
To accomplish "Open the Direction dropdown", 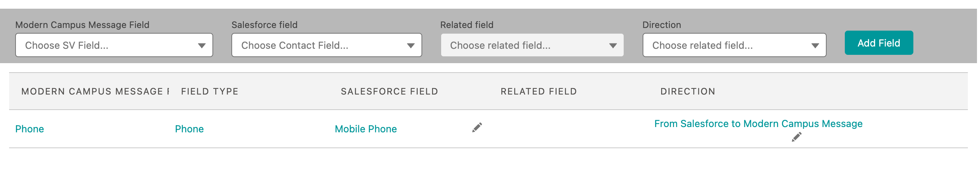I will tap(735, 45).
